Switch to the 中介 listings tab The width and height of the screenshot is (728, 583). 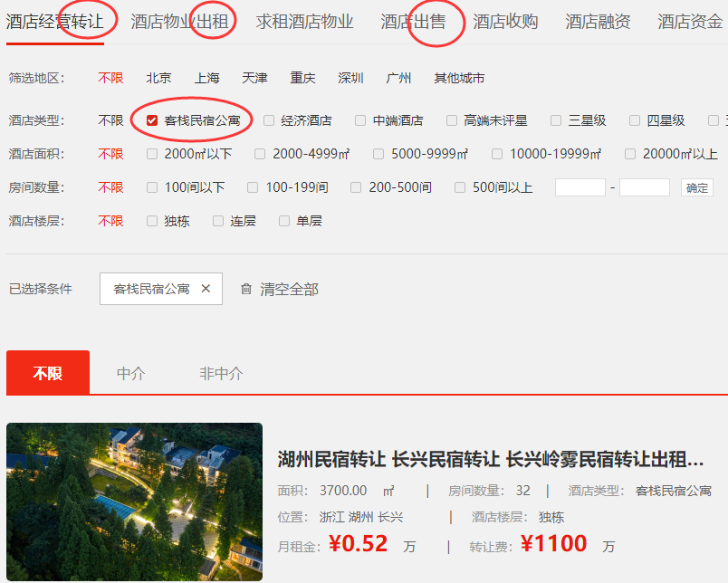pos(131,373)
